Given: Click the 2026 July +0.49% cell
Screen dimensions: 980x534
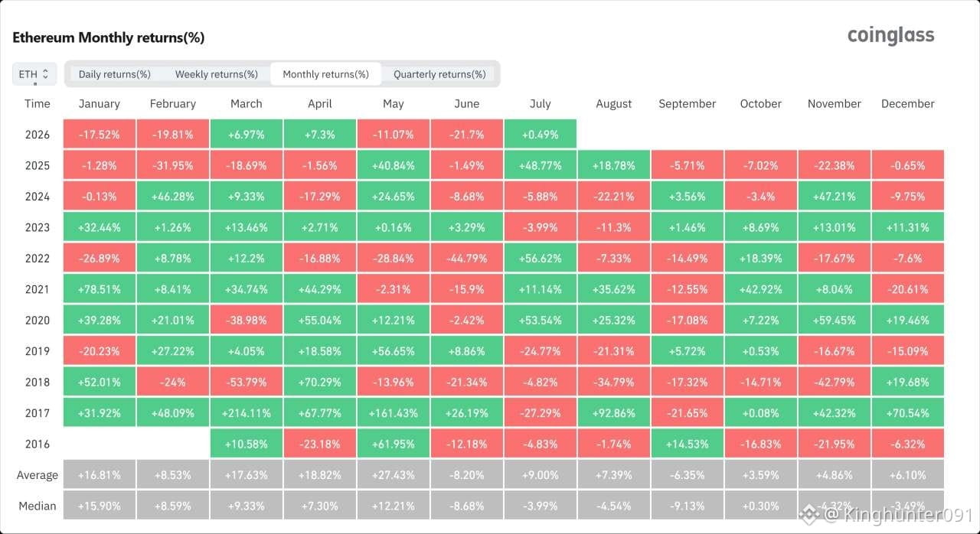Looking at the screenshot, I should (x=541, y=135).
